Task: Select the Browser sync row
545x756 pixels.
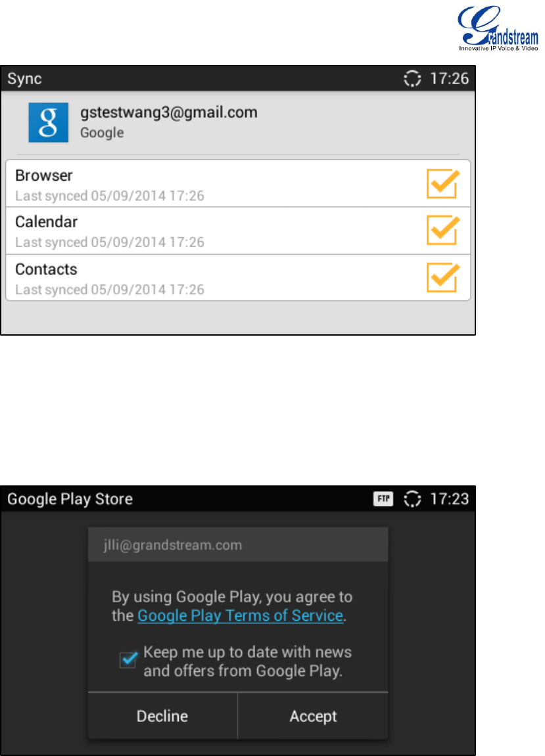Action: coord(238,184)
